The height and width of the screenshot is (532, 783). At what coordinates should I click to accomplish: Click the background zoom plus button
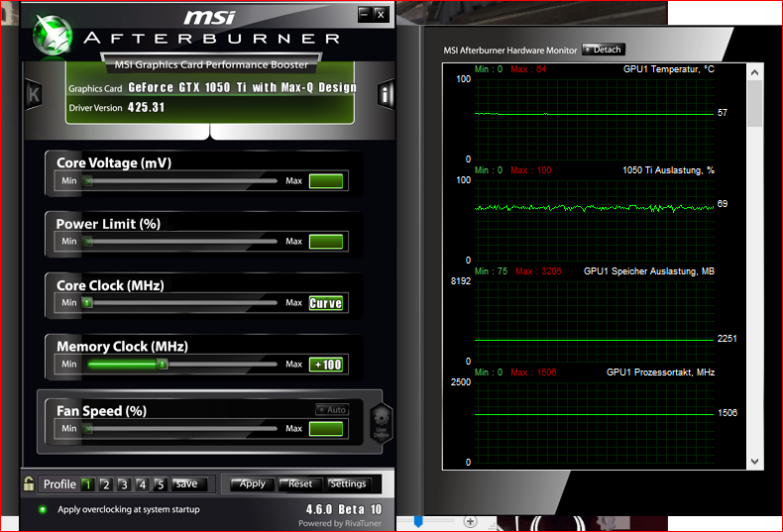click(470, 521)
